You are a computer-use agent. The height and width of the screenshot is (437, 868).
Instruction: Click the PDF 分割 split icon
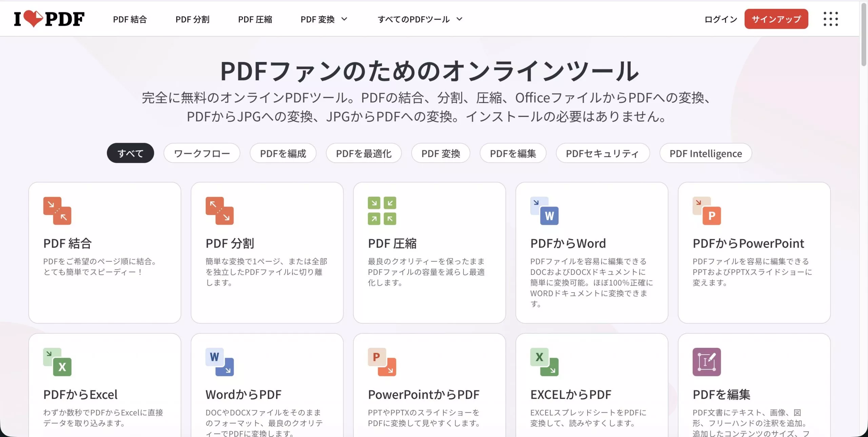click(x=220, y=211)
